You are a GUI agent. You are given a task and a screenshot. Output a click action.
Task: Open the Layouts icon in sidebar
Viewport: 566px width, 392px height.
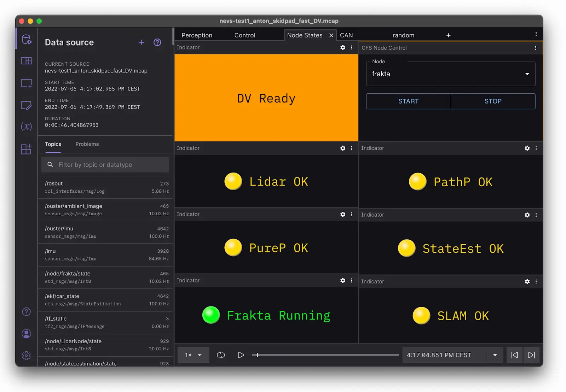click(27, 61)
